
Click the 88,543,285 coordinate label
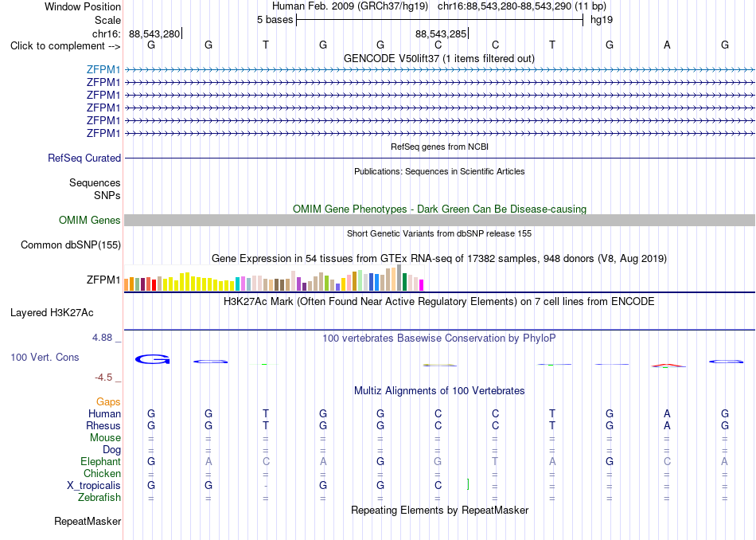[x=441, y=33]
